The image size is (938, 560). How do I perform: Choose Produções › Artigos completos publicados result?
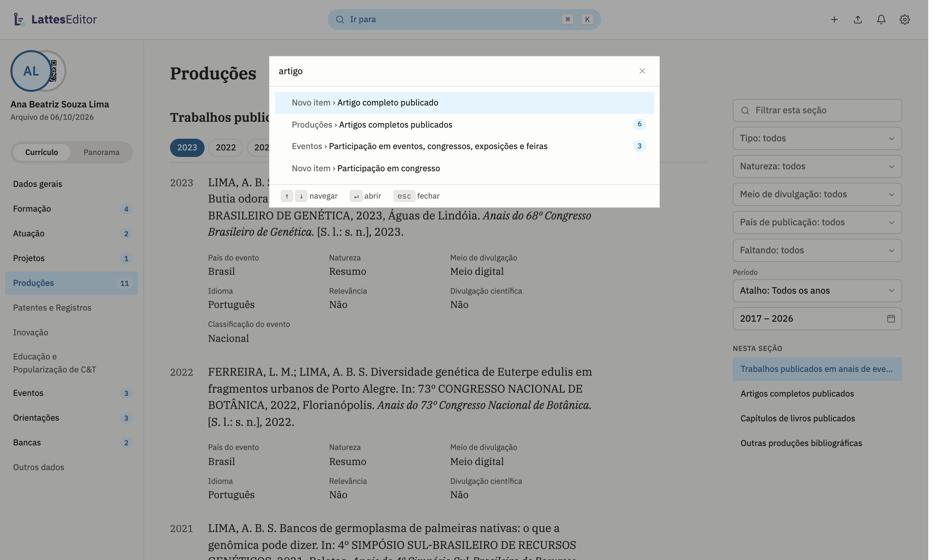pos(464,124)
